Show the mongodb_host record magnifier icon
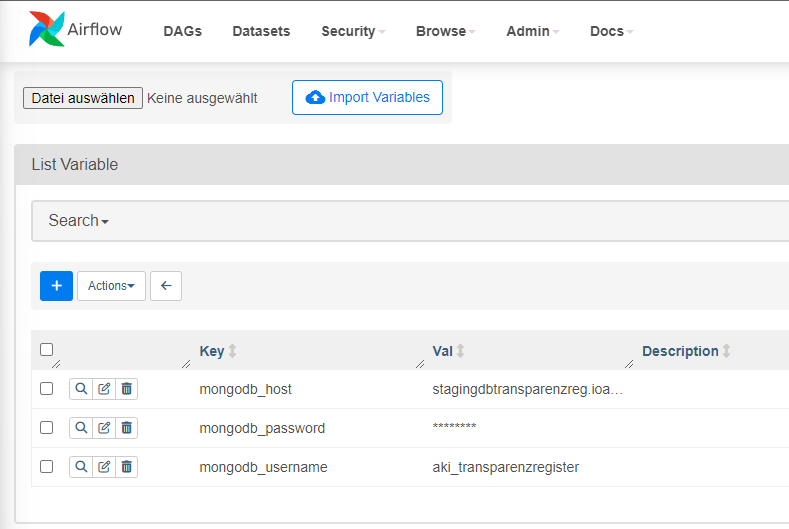Image resolution: width=789 pixels, height=529 pixels. (81, 389)
